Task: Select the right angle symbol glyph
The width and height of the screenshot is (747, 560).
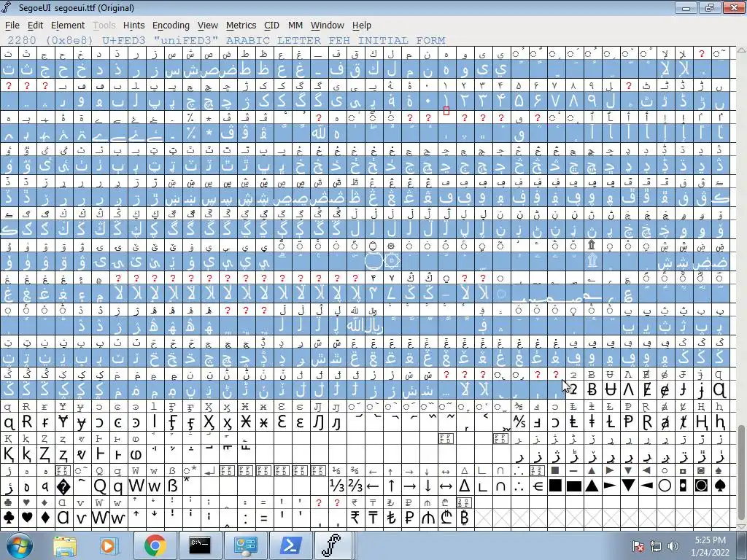Action: (483, 486)
